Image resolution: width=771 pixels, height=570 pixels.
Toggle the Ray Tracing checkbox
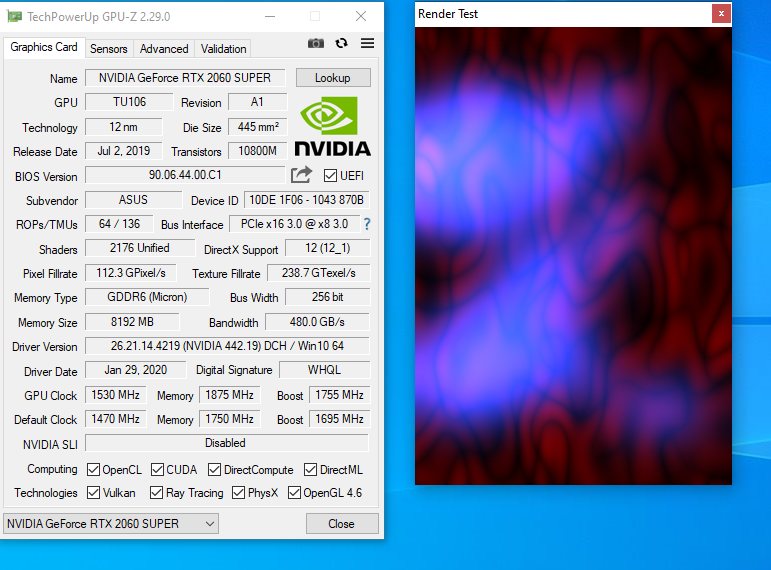156,492
